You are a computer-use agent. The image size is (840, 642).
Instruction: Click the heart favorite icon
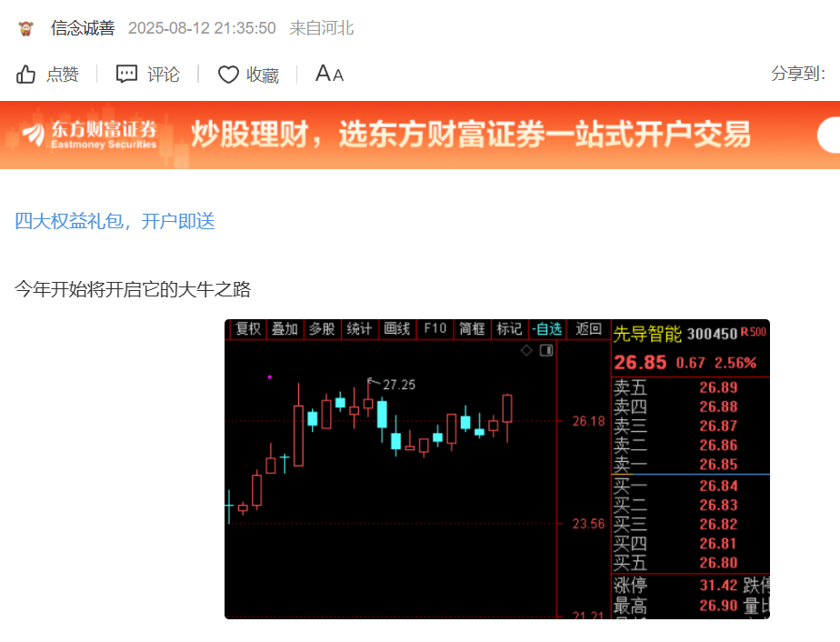pos(228,75)
